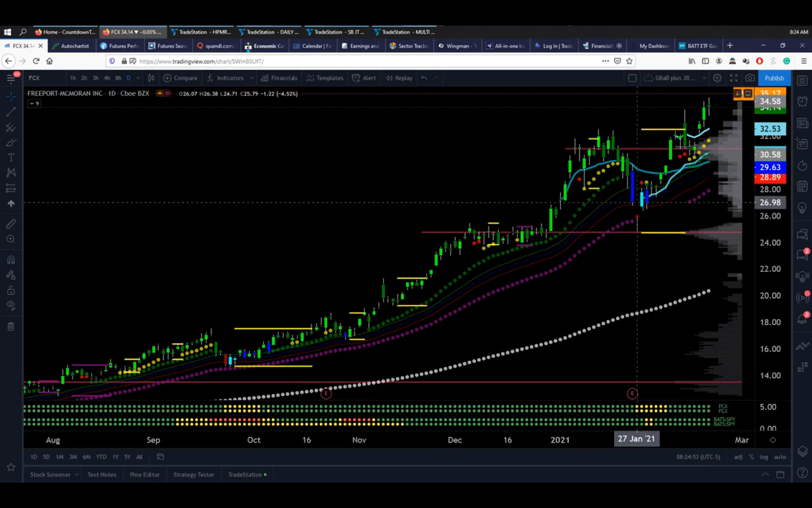Select the 8h interval
812x508 pixels.
coord(118,78)
